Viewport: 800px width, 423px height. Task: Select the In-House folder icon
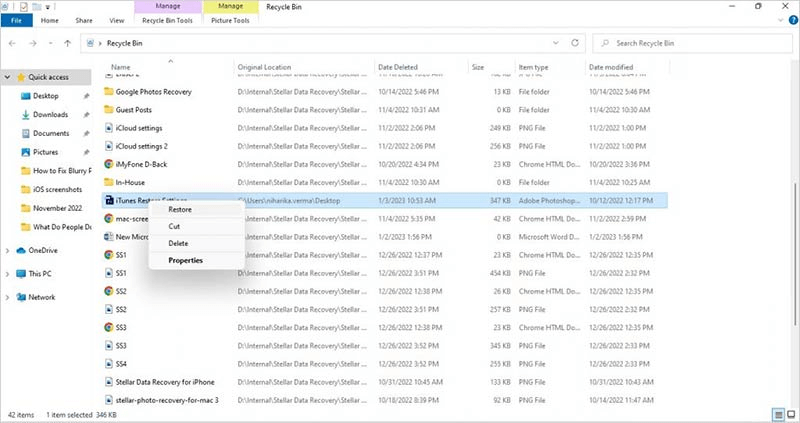109,182
